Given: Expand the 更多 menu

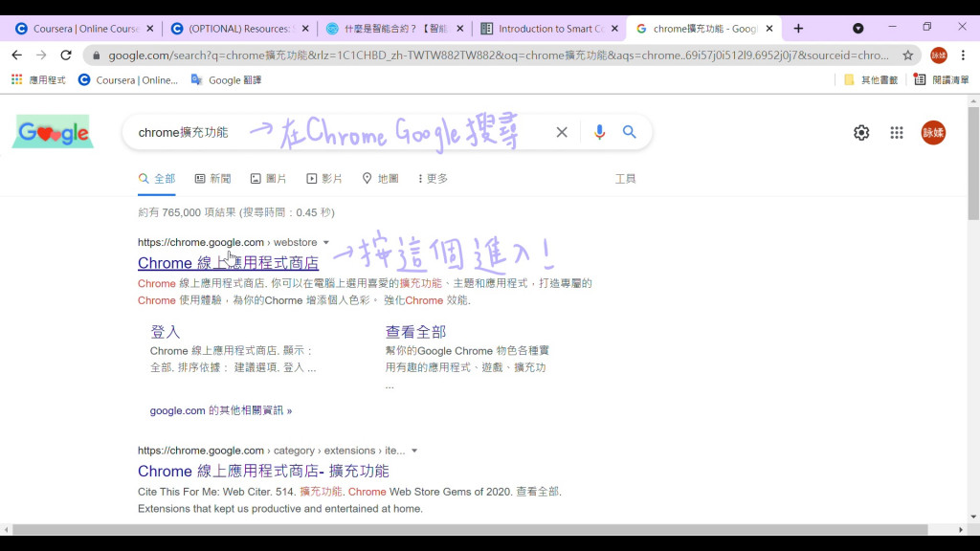Looking at the screenshot, I should (x=434, y=179).
